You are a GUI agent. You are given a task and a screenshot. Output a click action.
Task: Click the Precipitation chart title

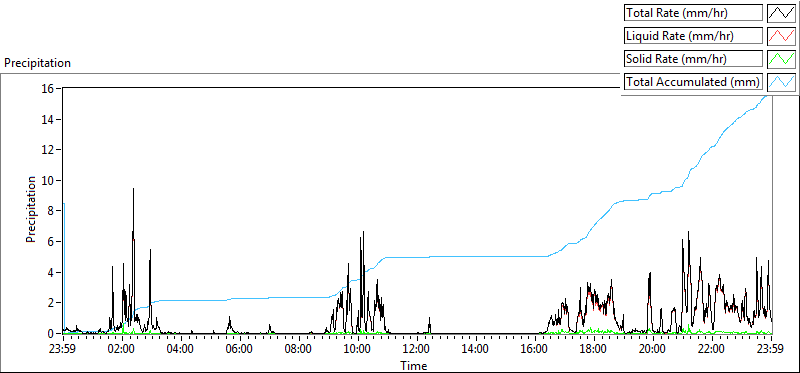click(x=37, y=63)
